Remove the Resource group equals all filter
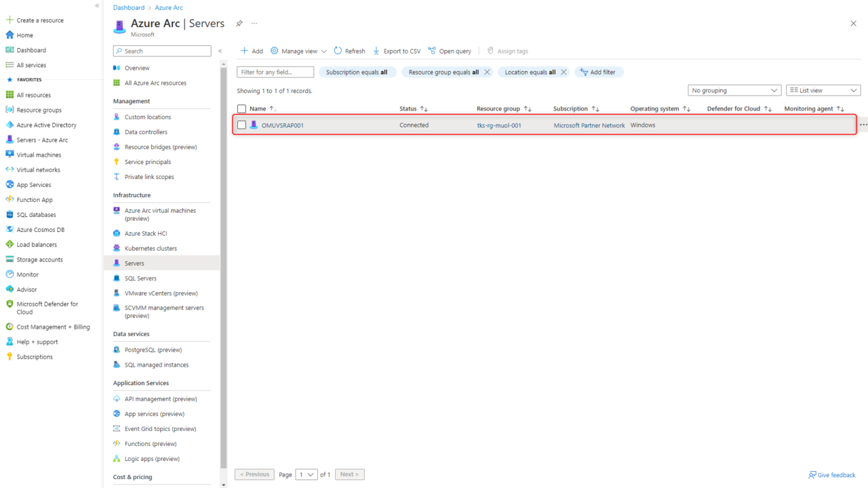Viewport: 868px width, 488px height. point(487,72)
